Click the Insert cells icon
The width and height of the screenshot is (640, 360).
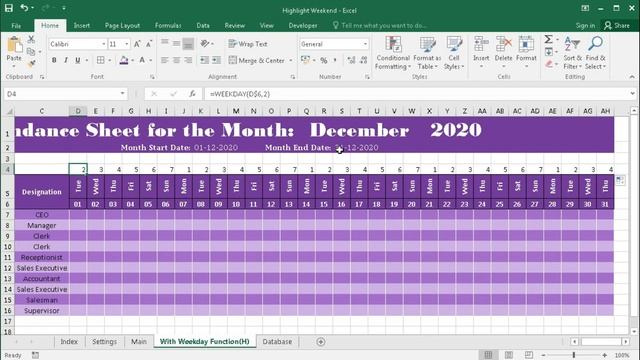[x=481, y=44]
